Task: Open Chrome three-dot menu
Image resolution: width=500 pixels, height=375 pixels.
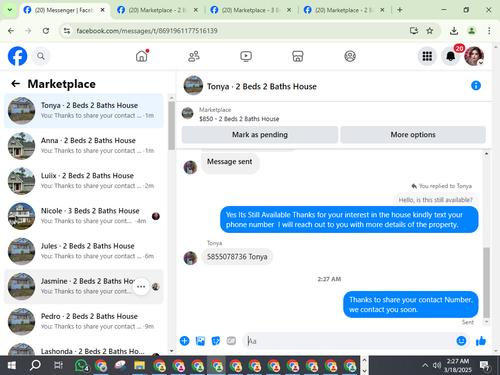Action: tap(489, 31)
